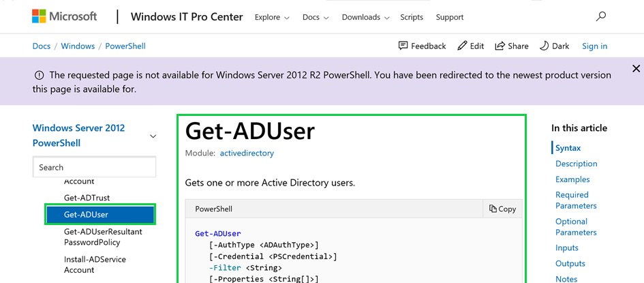Open the Share menu
The width and height of the screenshot is (644, 283).
point(512,46)
